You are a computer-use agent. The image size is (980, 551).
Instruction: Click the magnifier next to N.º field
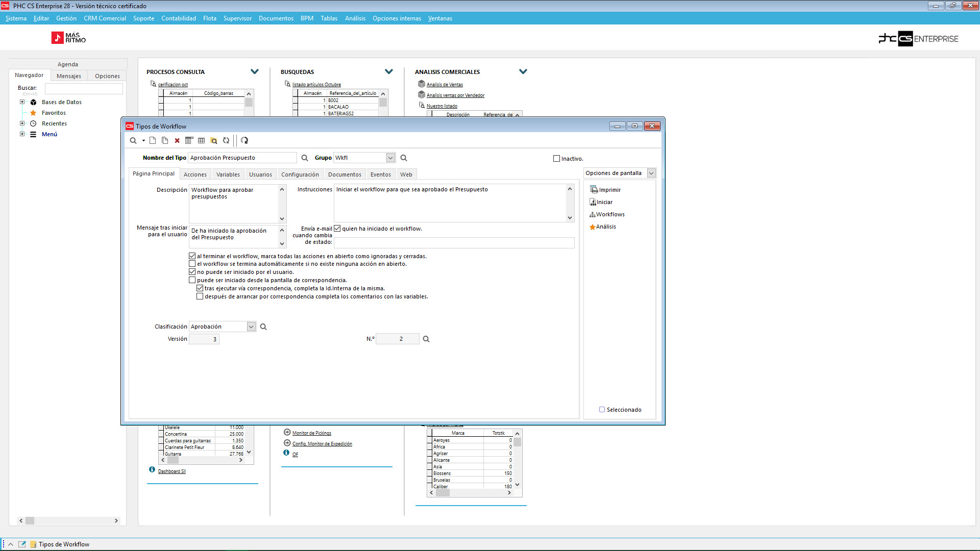click(x=426, y=339)
